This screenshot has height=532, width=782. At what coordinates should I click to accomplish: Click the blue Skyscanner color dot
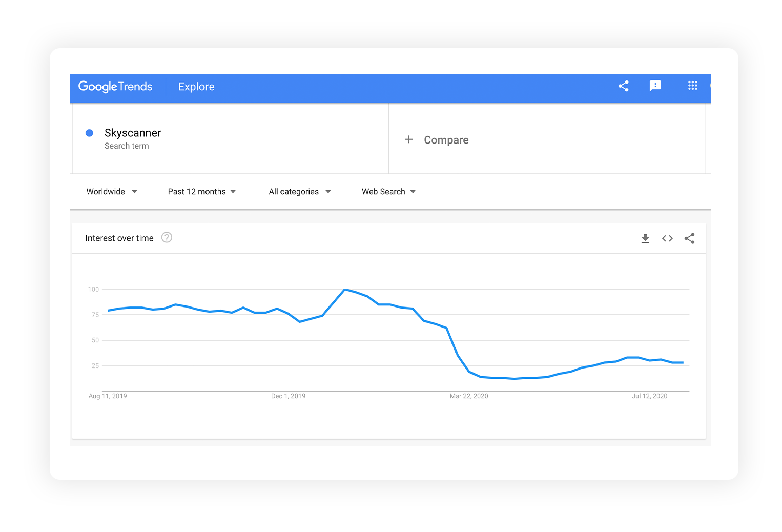tap(89, 133)
